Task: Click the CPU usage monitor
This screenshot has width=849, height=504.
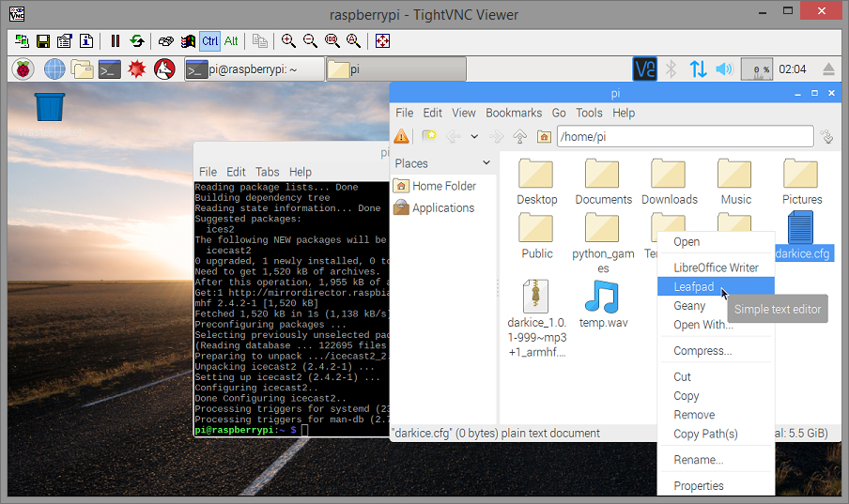Action: coord(756,69)
